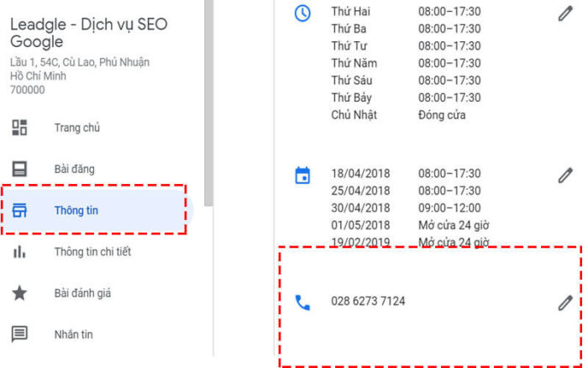Screen dimensions: 588x368
Task: Click the Thứ Sáu hours row
Action: (406, 81)
